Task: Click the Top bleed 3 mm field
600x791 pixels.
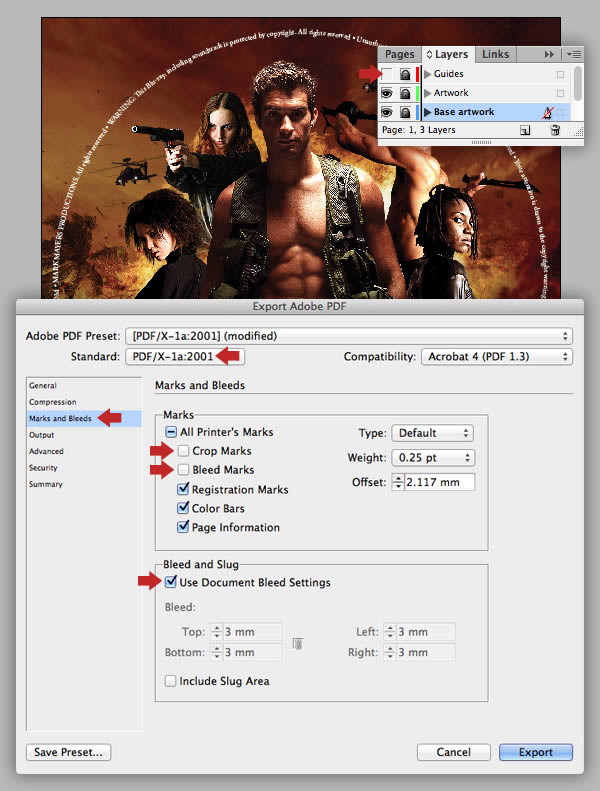Action: click(x=252, y=632)
